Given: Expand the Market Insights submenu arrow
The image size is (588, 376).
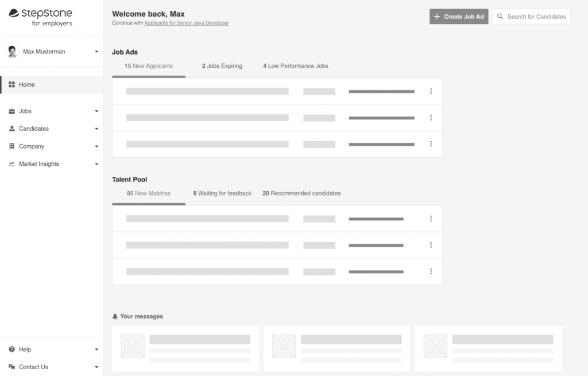Looking at the screenshot, I should (x=96, y=164).
